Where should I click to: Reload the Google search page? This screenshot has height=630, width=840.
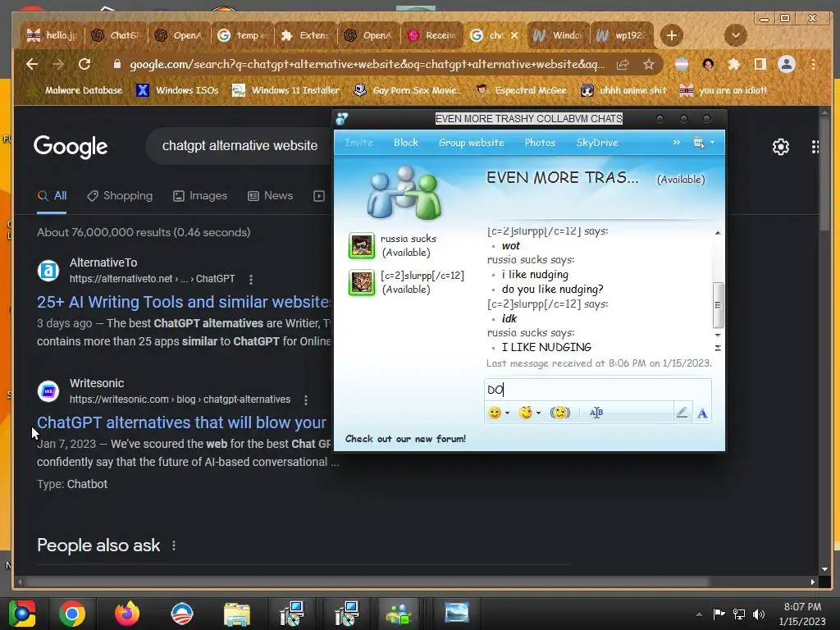coord(84,64)
